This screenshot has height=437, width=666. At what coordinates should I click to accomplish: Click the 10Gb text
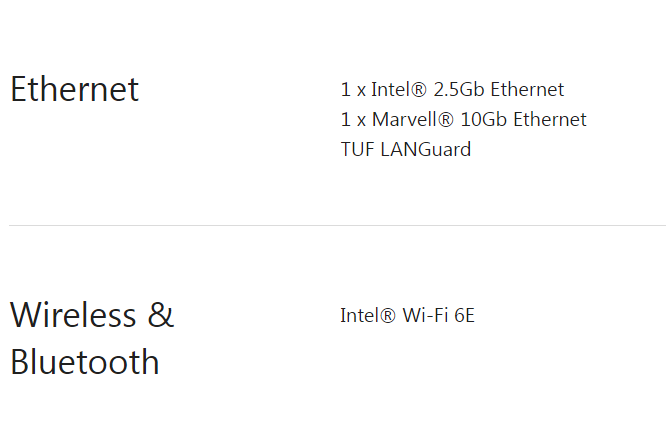point(484,119)
